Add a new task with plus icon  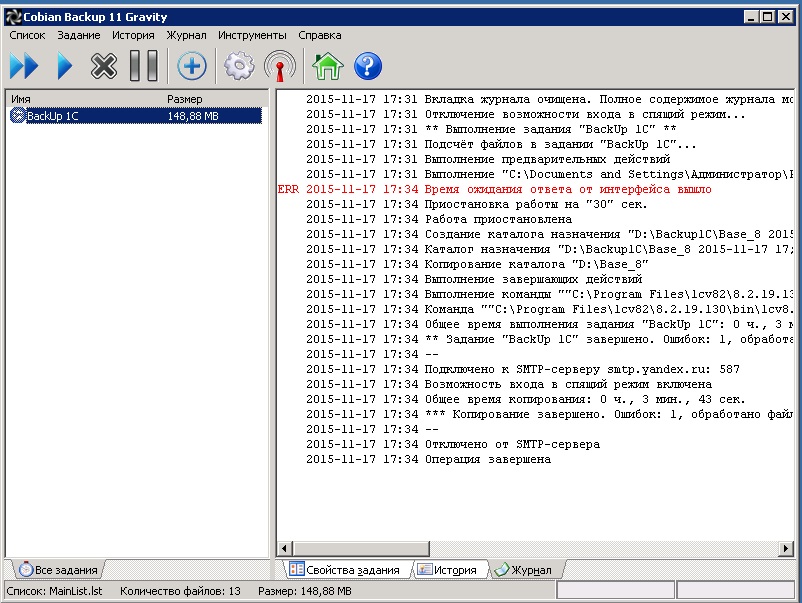[192, 66]
